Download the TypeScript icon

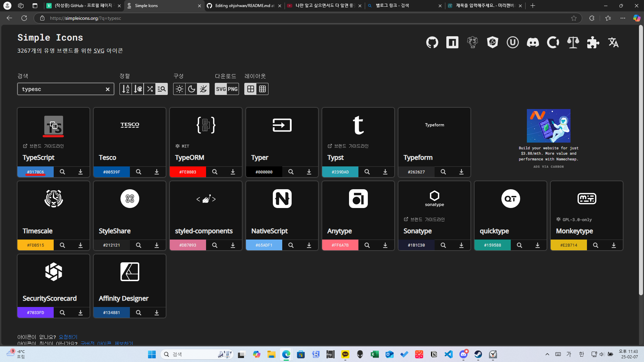click(x=81, y=172)
